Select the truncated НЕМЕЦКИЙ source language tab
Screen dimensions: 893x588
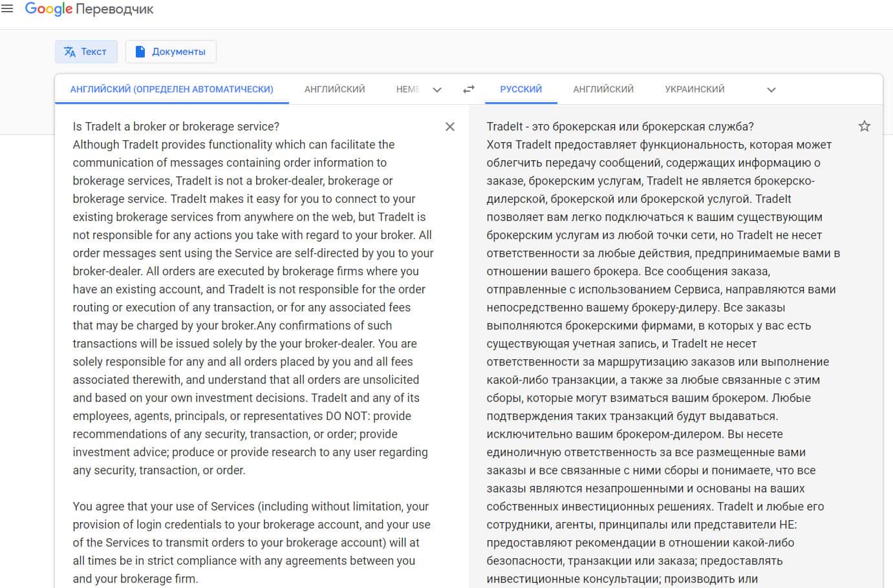tap(407, 89)
